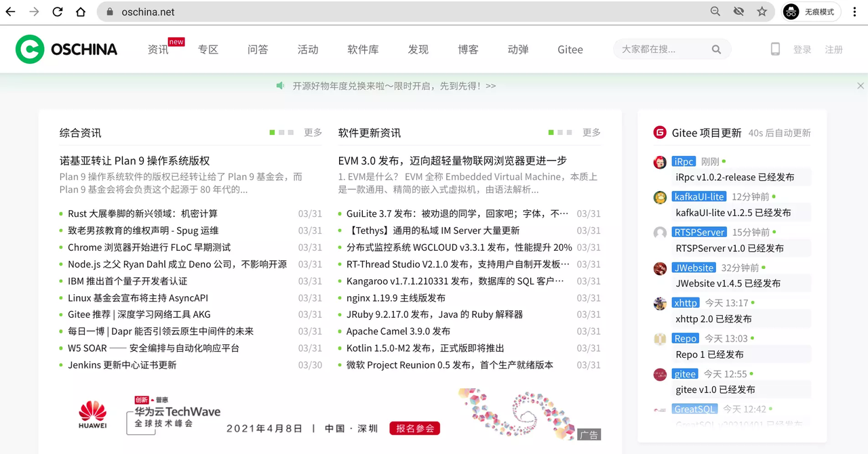Click the gitee project avatar
This screenshot has width=868, height=454.
pos(660,374)
